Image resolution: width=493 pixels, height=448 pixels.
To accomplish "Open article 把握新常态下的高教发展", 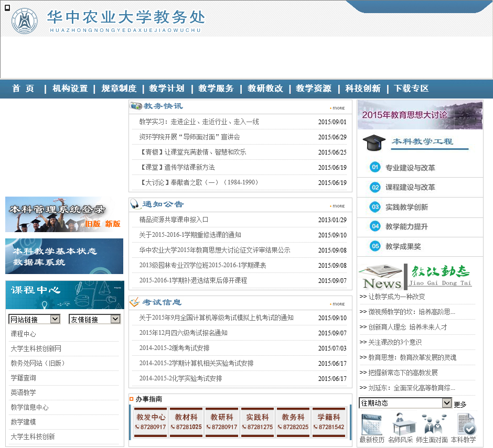I will pos(403,373).
